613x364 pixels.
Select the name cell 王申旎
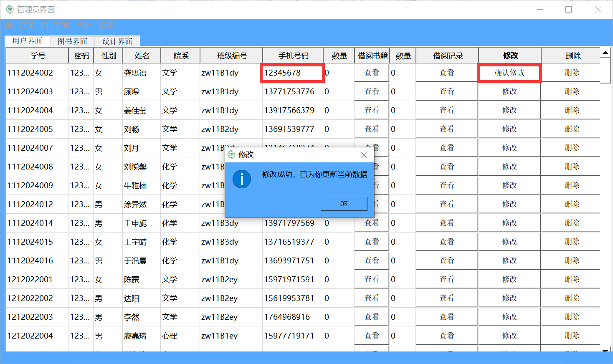click(142, 223)
